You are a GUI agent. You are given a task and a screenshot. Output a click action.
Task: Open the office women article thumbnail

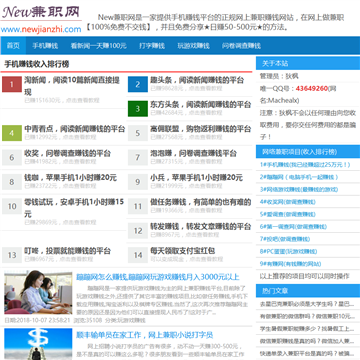38,292
